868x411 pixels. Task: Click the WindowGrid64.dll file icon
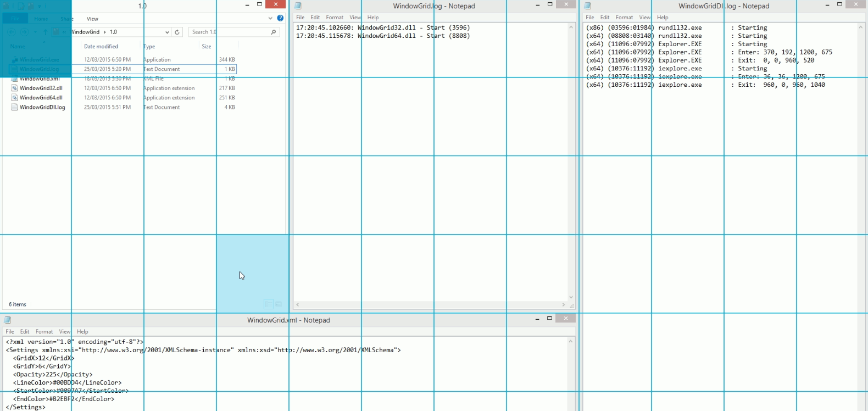(x=15, y=98)
